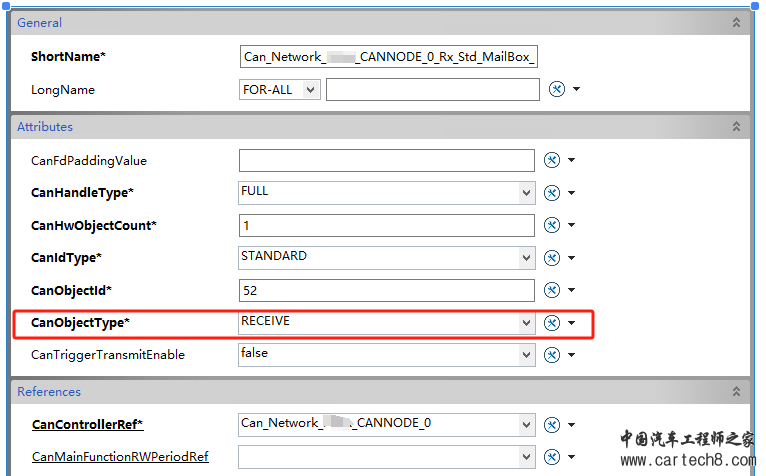Viewport: 766px width, 476px height.
Task: Open the CanTriggerTransmitEnable dropdown showing false
Action: (x=526, y=355)
